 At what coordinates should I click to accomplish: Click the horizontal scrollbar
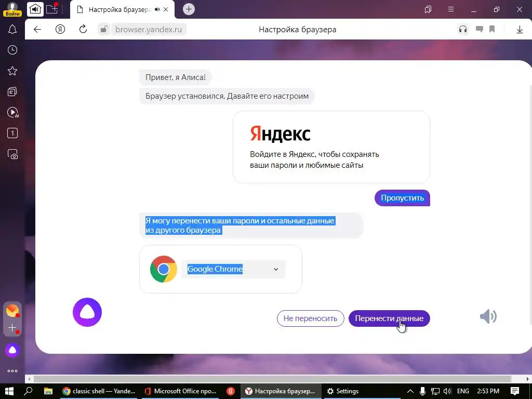[272, 379]
